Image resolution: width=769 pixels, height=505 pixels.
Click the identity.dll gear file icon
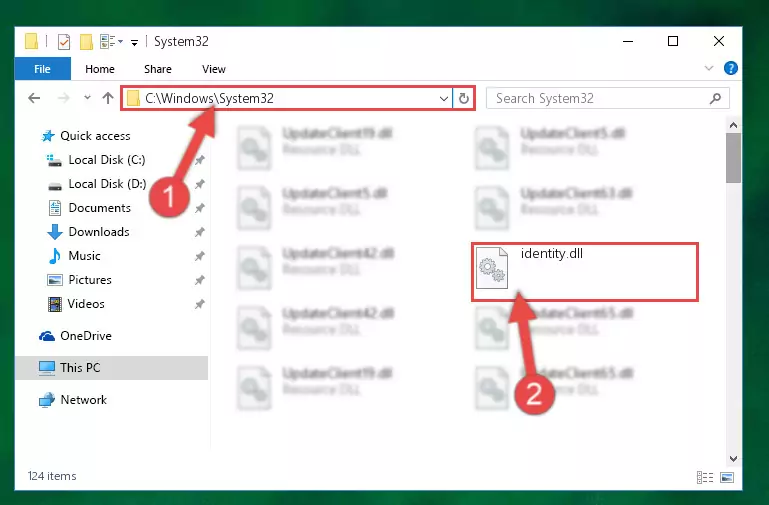pyautogui.click(x=492, y=268)
